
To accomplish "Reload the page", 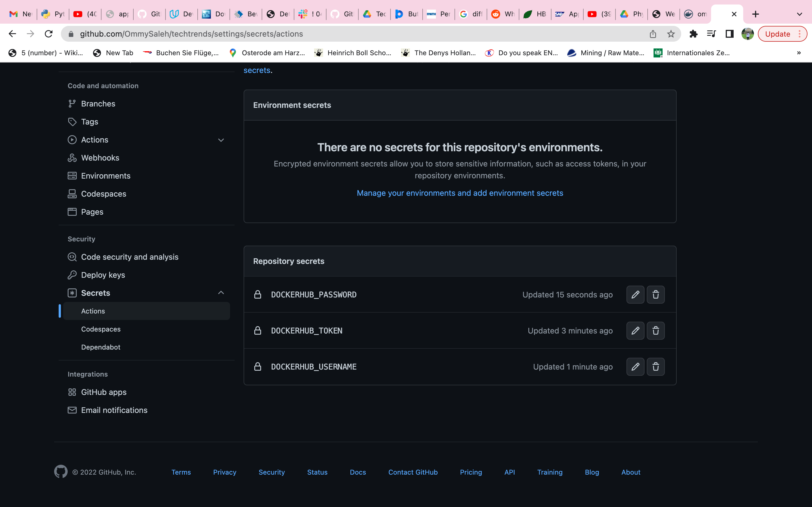I will pyautogui.click(x=49, y=34).
